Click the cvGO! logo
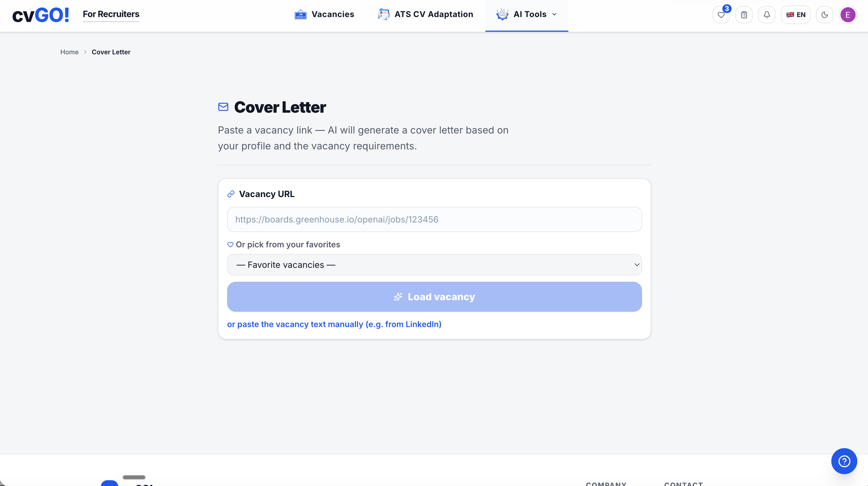 click(x=41, y=15)
